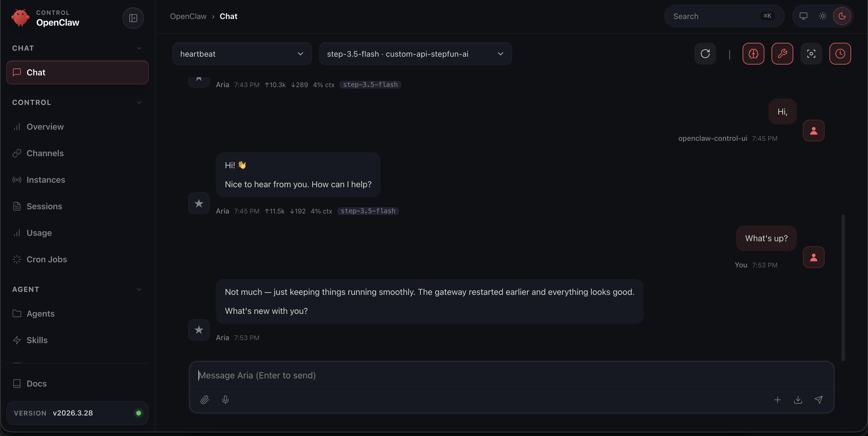Click the download export chat icon
The image size is (868, 436).
pos(797,400)
